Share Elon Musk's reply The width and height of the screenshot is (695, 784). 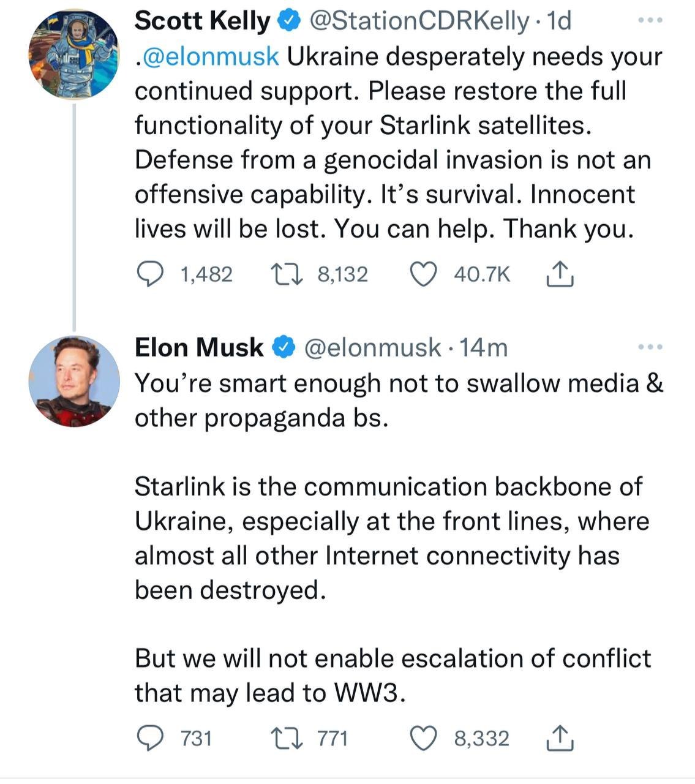pos(559,738)
